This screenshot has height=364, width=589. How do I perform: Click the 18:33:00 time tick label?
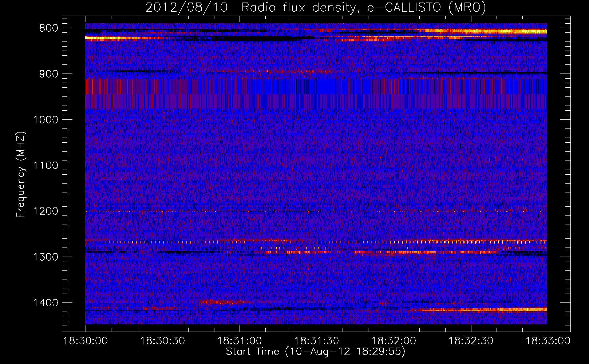[548, 341]
